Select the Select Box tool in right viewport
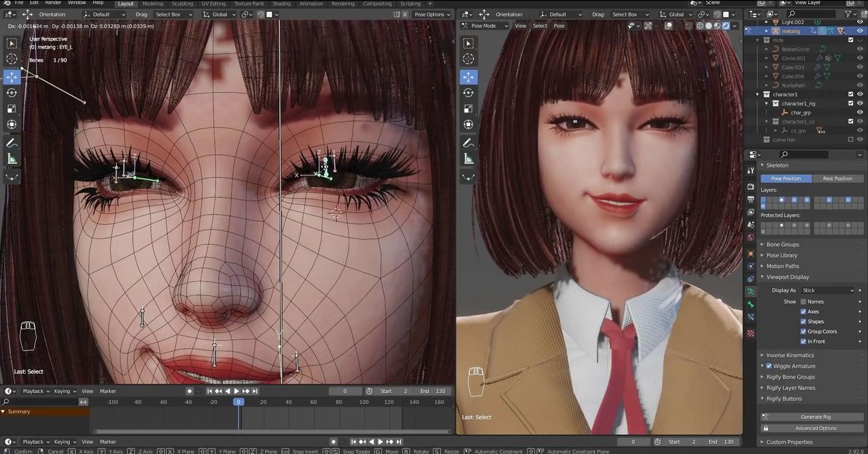Screen dimensions: 868x454 pos(468,43)
